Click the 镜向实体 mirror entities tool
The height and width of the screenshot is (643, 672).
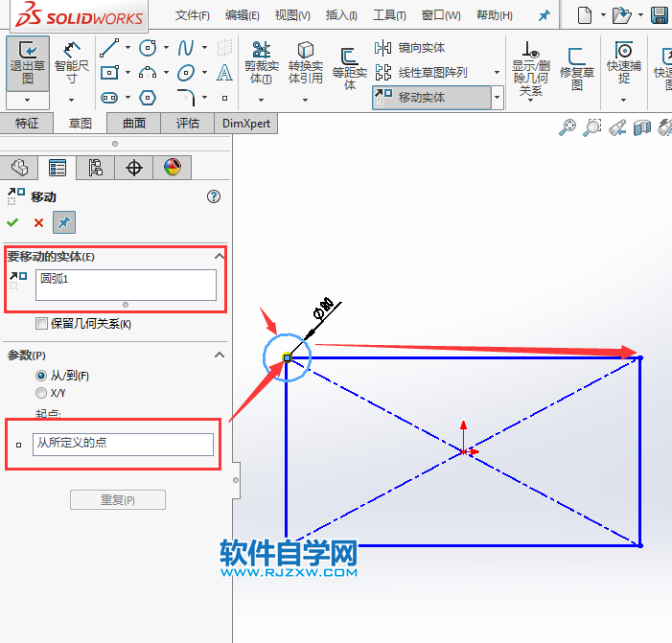tap(410, 48)
